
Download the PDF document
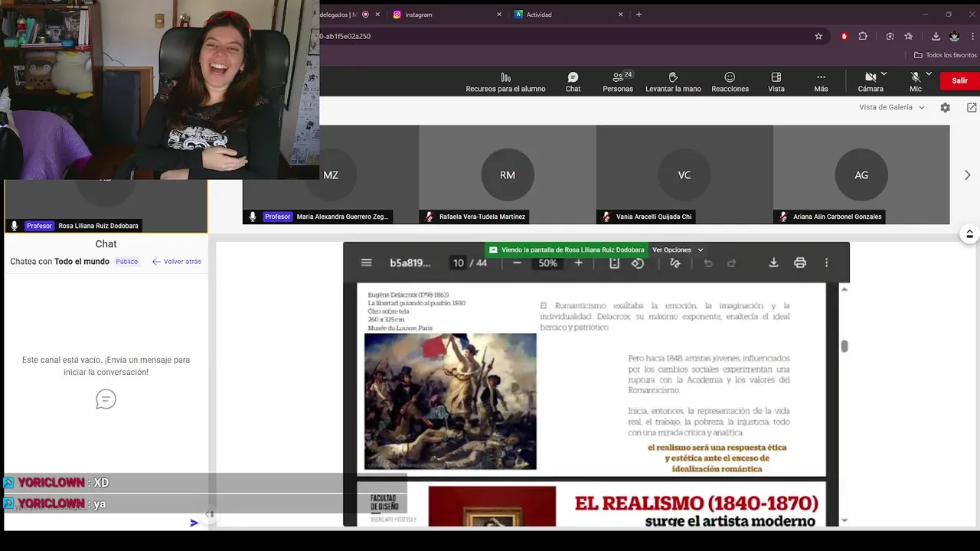[x=773, y=262]
